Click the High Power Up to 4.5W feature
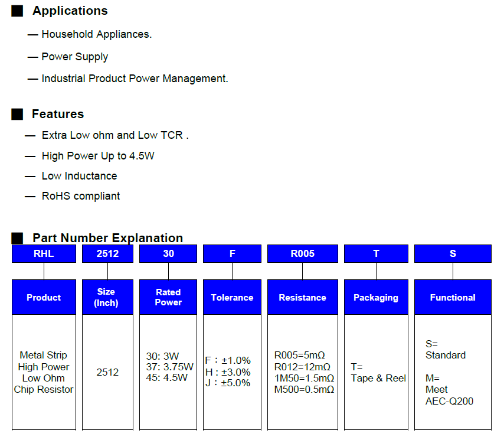This screenshot has height=440, width=504. tap(98, 156)
